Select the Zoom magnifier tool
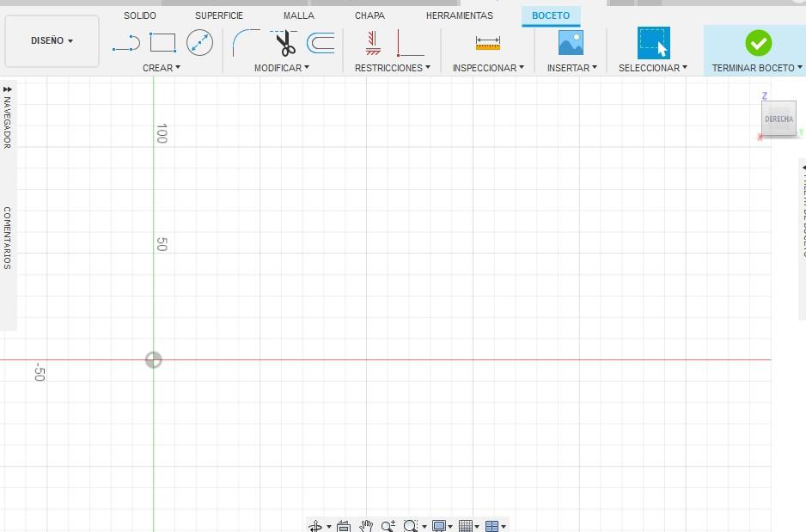The image size is (806, 532). (x=388, y=526)
